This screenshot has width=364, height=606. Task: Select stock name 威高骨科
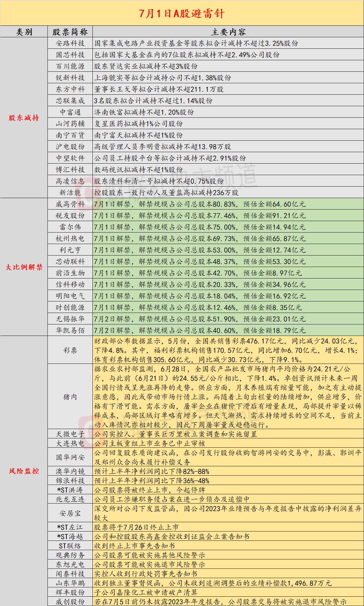click(x=70, y=204)
